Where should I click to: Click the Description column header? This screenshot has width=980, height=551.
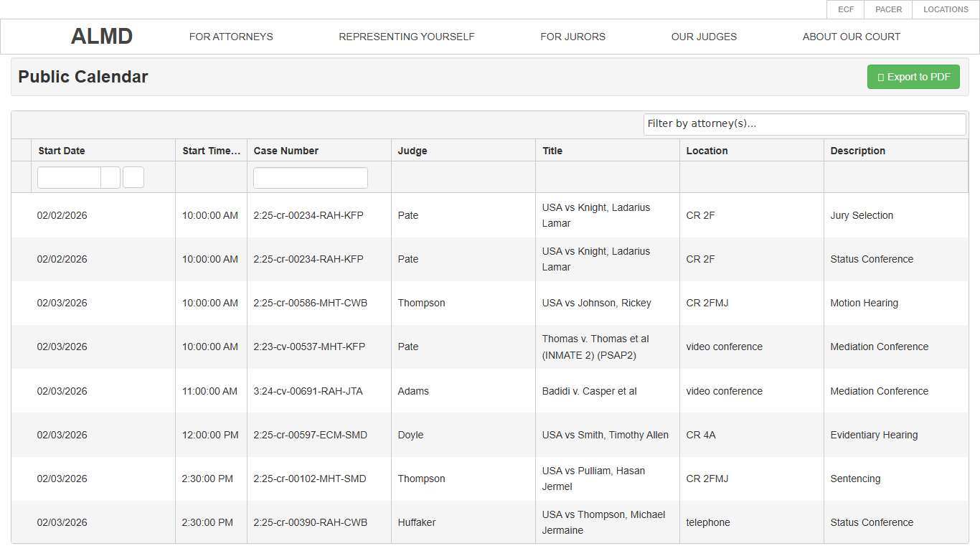point(857,151)
